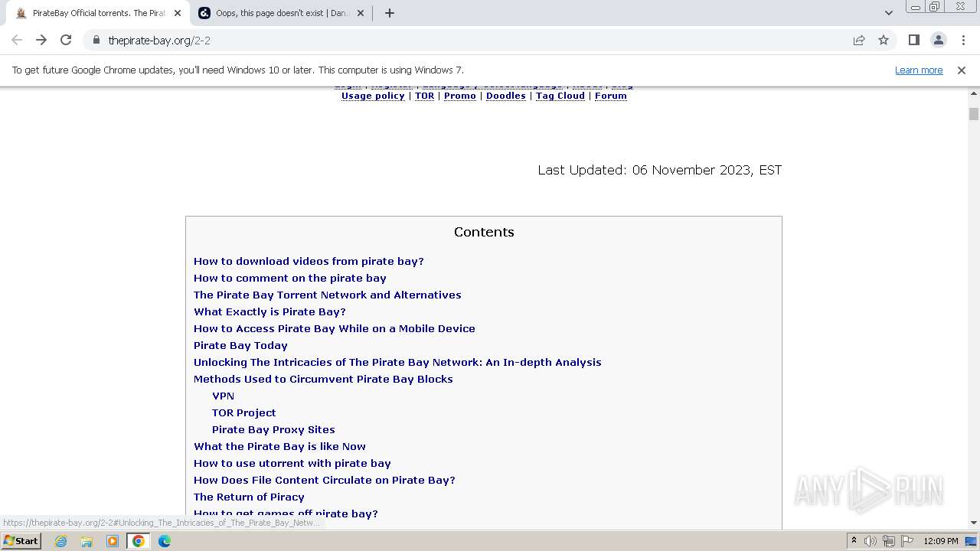Jump to 'What the Pirate Bay is like Now'
980x551 pixels.
pyautogui.click(x=279, y=446)
